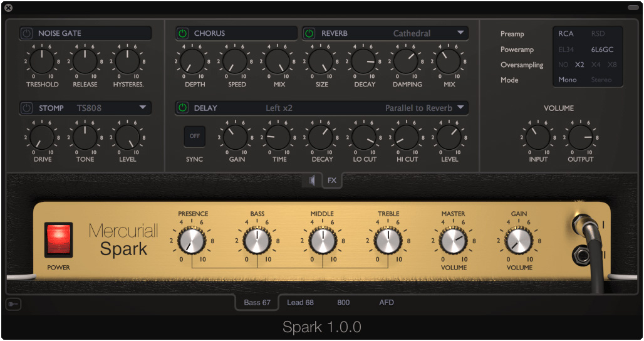Flip the red POWER switch
Screen dimensions: 644x341
click(58, 240)
